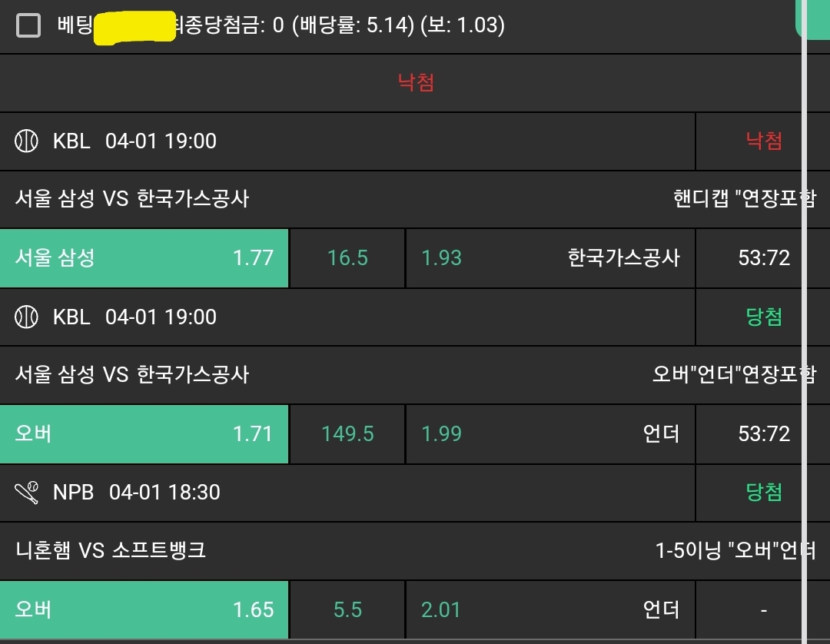830x644 pixels.
Task: Click the 149.5 total points line
Action: click(347, 433)
